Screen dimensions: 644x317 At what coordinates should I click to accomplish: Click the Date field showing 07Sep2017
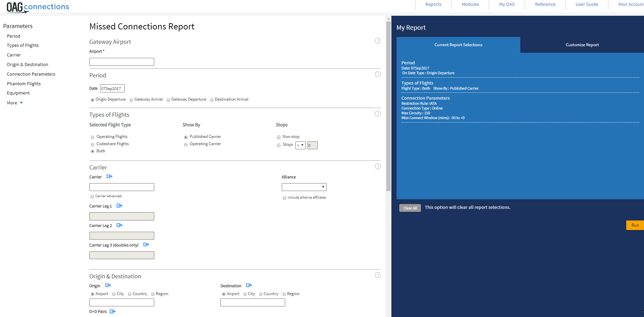pos(112,88)
